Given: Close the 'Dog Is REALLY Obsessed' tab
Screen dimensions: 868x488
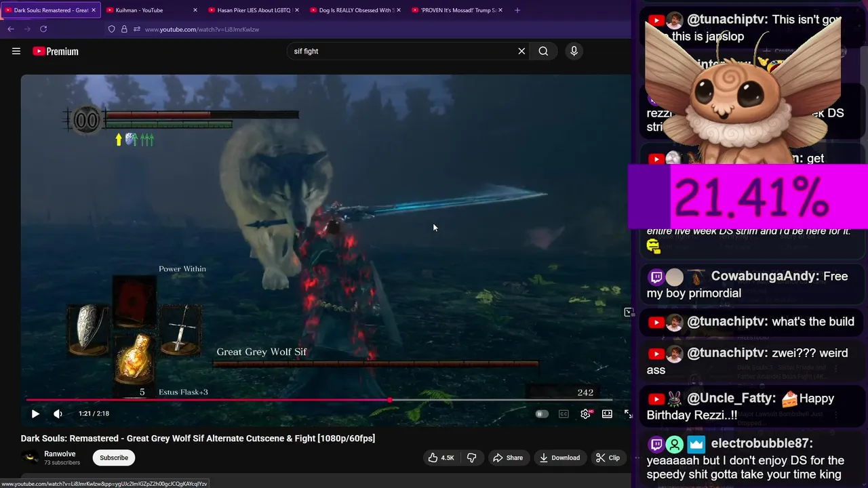Looking at the screenshot, I should (399, 10).
